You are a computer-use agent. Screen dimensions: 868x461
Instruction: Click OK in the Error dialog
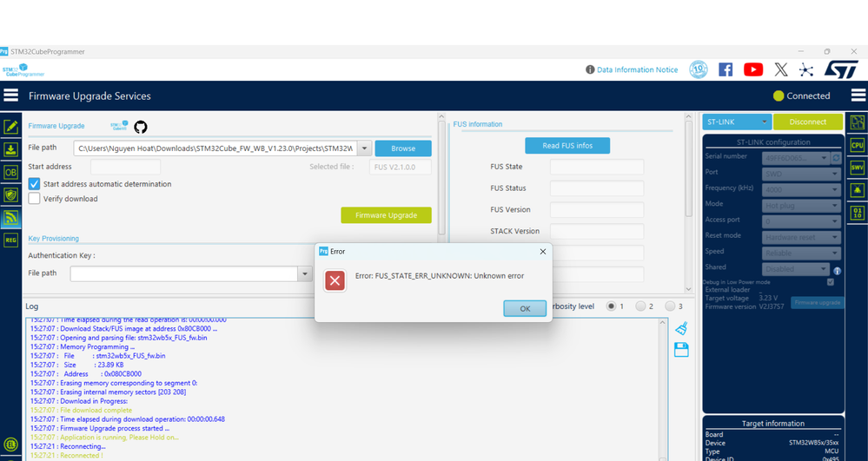coord(525,308)
